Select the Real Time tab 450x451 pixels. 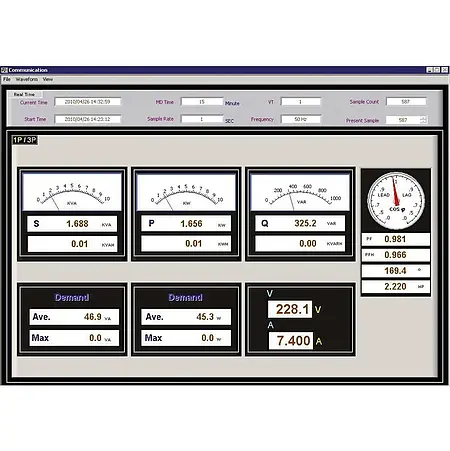click(24, 95)
